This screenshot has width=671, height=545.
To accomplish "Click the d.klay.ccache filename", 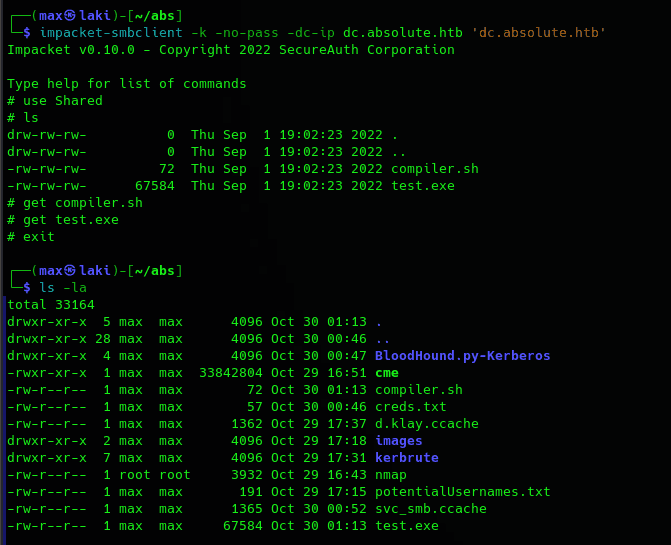I will click(427, 424).
